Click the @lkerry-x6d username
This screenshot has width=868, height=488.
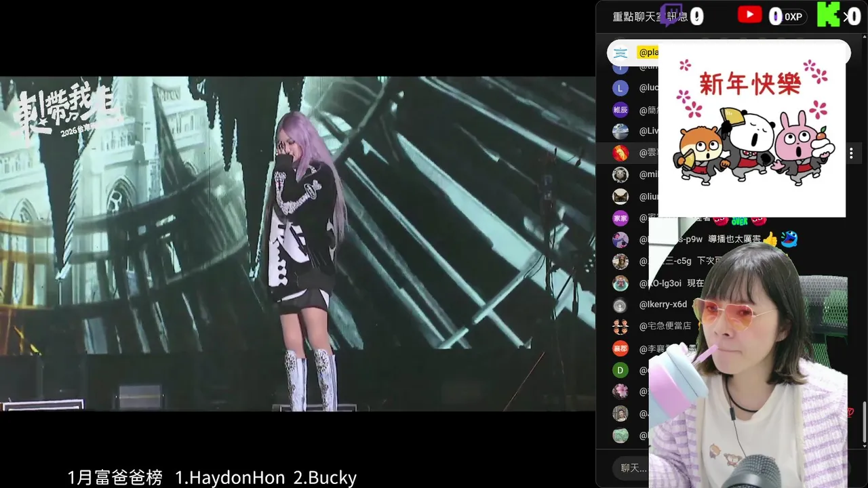(x=663, y=305)
